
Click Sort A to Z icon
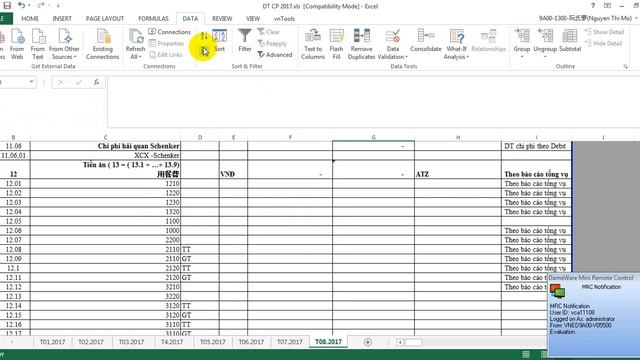(x=204, y=36)
